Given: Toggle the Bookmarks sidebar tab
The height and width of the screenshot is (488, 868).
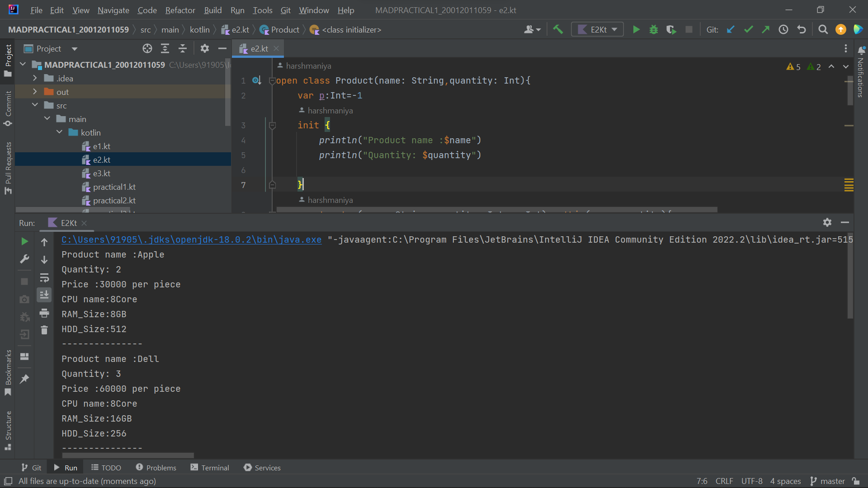Looking at the screenshot, I should (8, 373).
